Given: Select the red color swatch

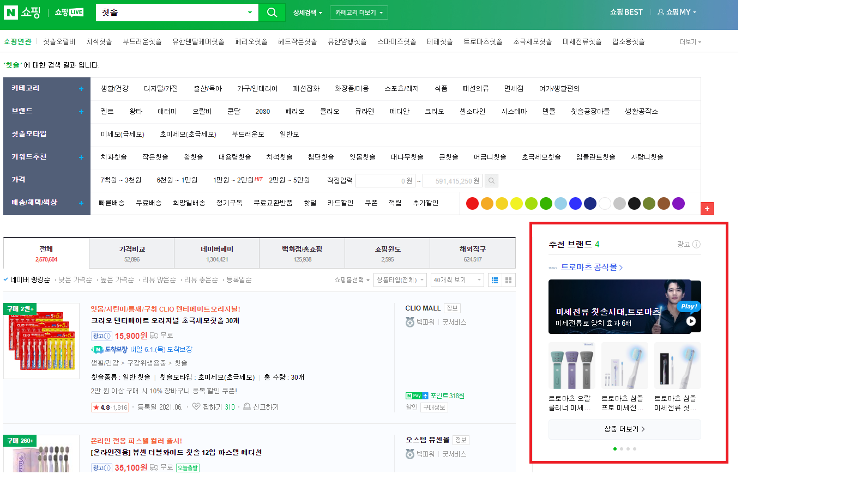Looking at the screenshot, I should [473, 203].
